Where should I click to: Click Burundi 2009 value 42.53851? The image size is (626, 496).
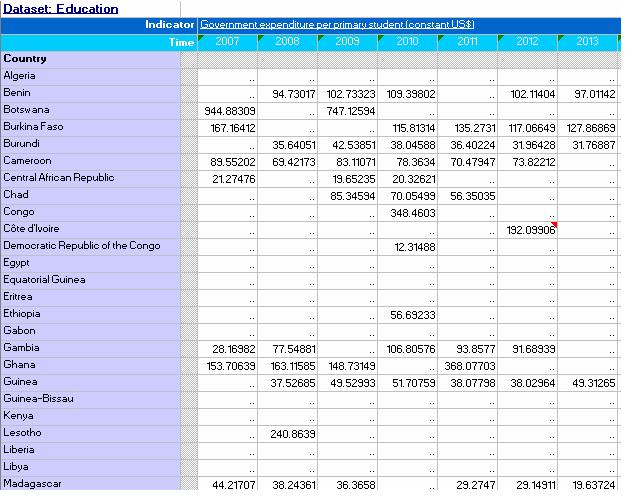[354, 145]
